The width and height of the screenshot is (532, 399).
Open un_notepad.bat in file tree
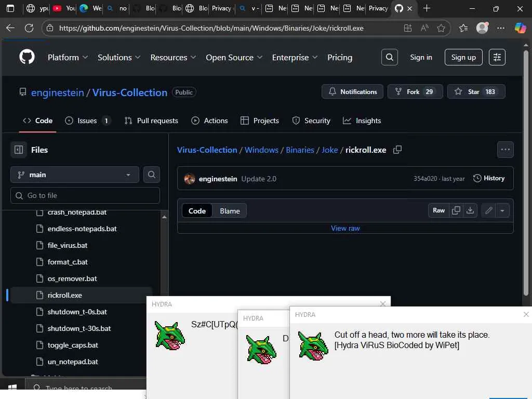73,362
